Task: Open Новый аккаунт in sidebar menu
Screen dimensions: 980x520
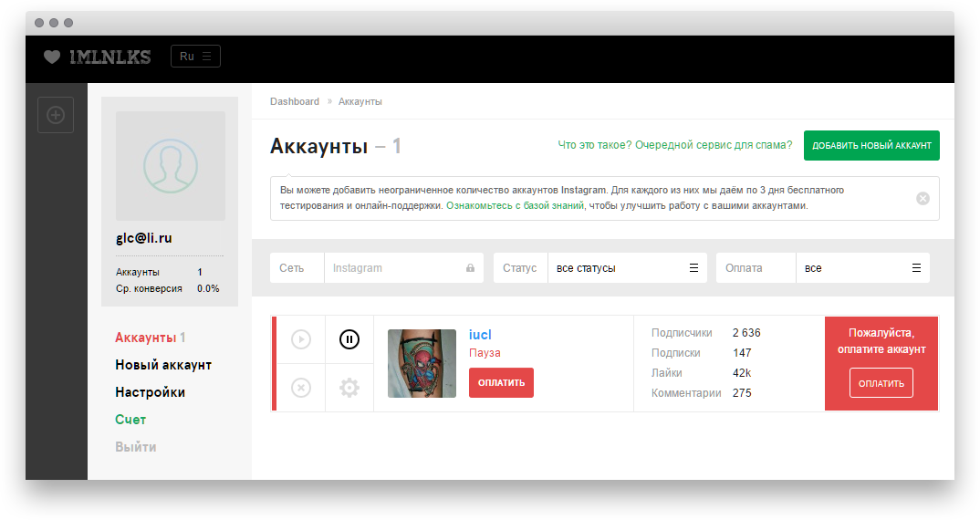Action: point(163,365)
